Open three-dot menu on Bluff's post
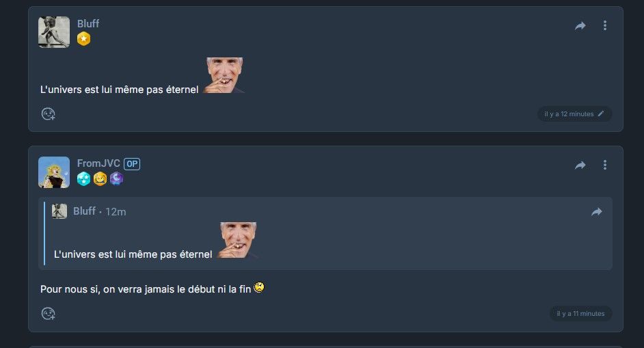644x348 pixels. pos(605,25)
